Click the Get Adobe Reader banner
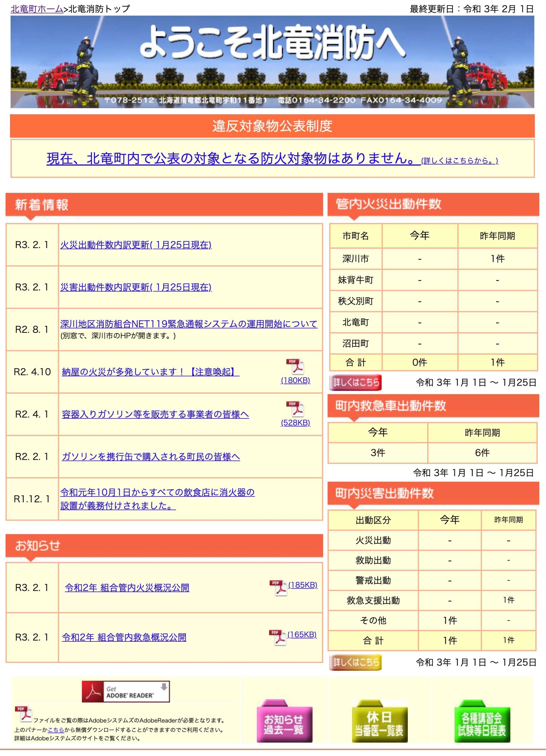This screenshot has width=546, height=756. (x=126, y=692)
